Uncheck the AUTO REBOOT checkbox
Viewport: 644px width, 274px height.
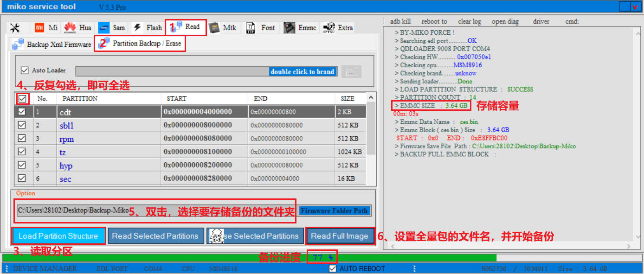pos(332,269)
